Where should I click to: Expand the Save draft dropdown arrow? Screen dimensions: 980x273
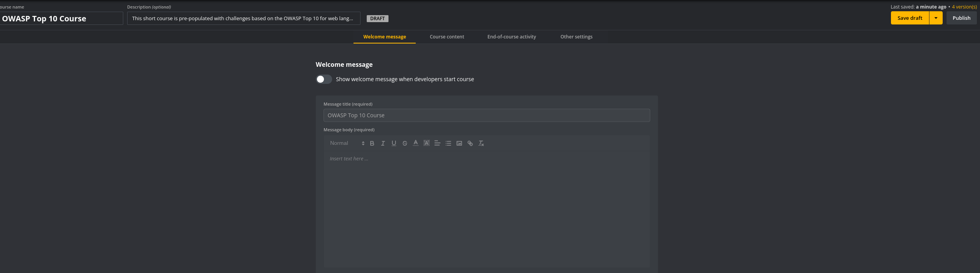(936, 18)
